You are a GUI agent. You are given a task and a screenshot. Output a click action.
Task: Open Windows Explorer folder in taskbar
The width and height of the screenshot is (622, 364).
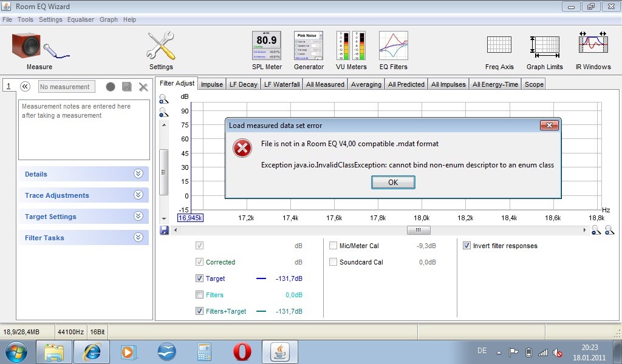(x=54, y=352)
